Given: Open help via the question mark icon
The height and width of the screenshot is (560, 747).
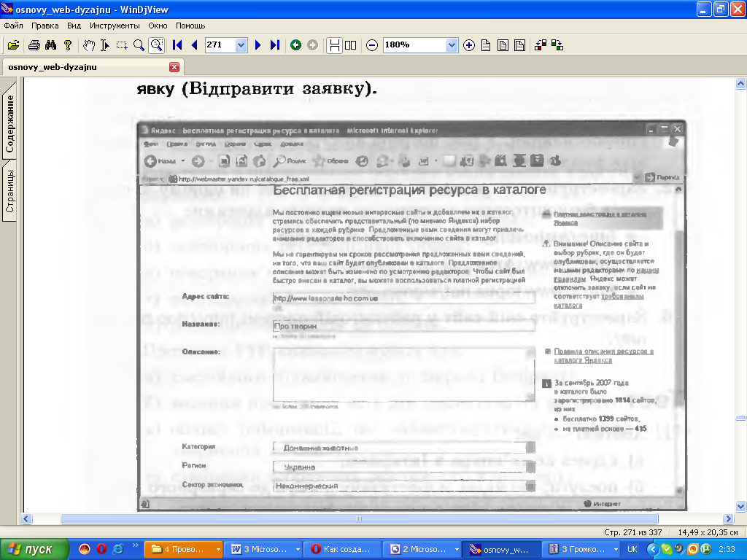Looking at the screenshot, I should click(x=68, y=45).
